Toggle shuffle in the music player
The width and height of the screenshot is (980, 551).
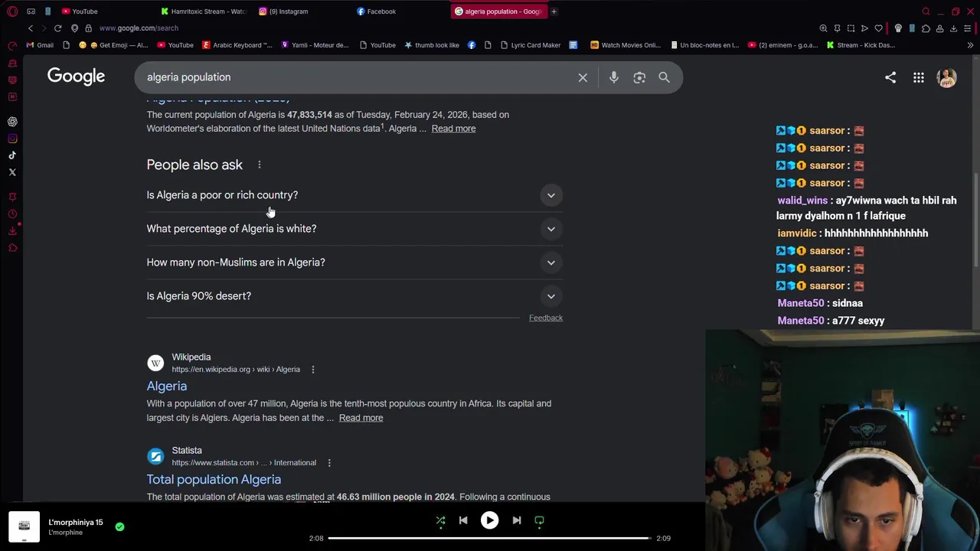[x=440, y=520]
